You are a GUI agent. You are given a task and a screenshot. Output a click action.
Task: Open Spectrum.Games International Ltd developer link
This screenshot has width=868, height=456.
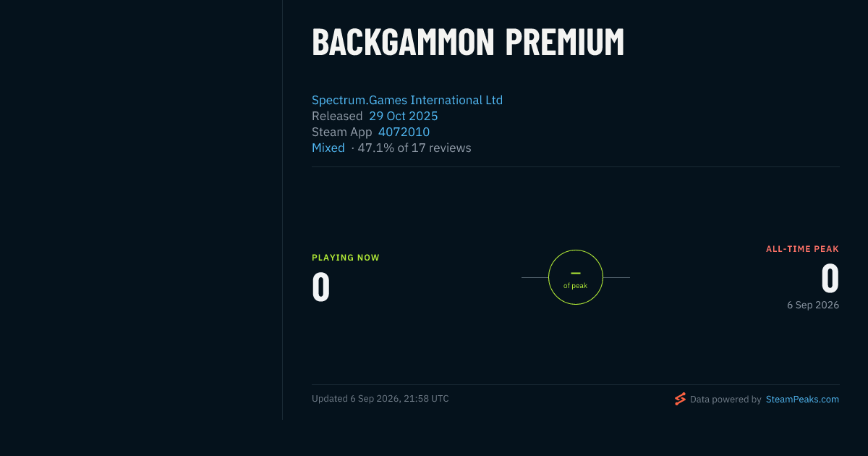click(407, 100)
